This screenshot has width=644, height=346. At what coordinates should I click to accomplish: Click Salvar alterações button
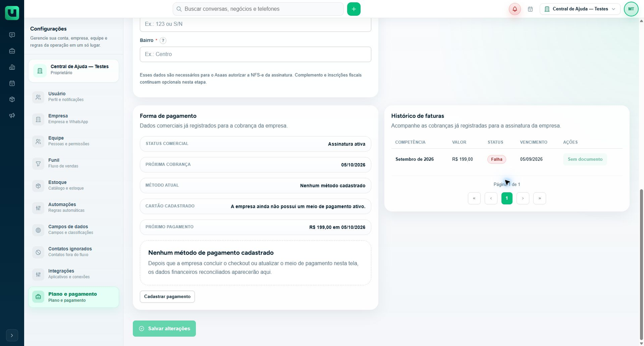pyautogui.click(x=164, y=329)
